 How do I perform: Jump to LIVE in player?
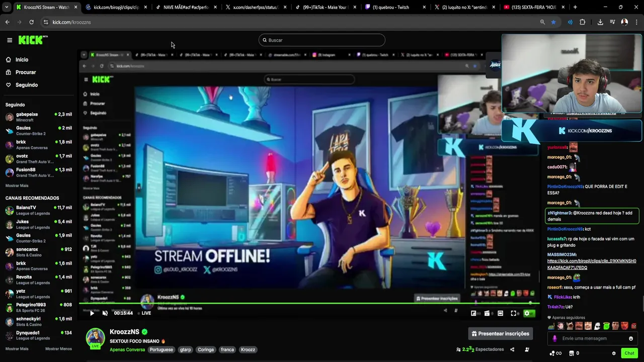tap(146, 313)
